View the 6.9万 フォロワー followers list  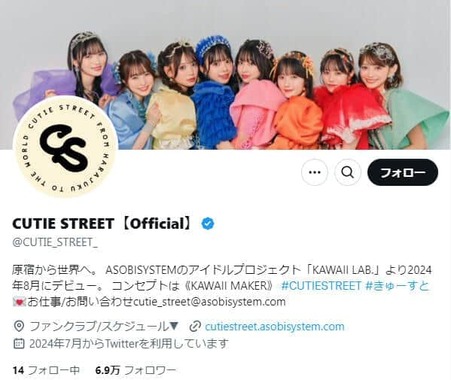[x=135, y=370]
